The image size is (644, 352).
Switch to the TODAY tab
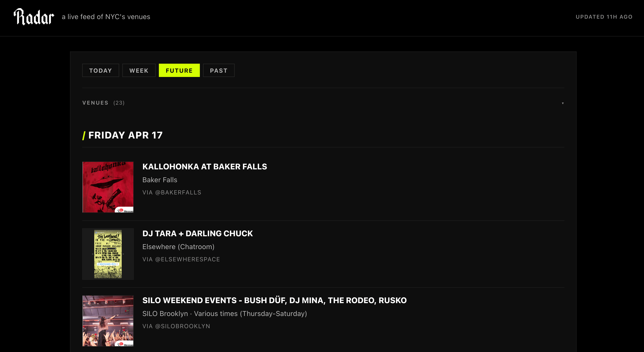(100, 70)
